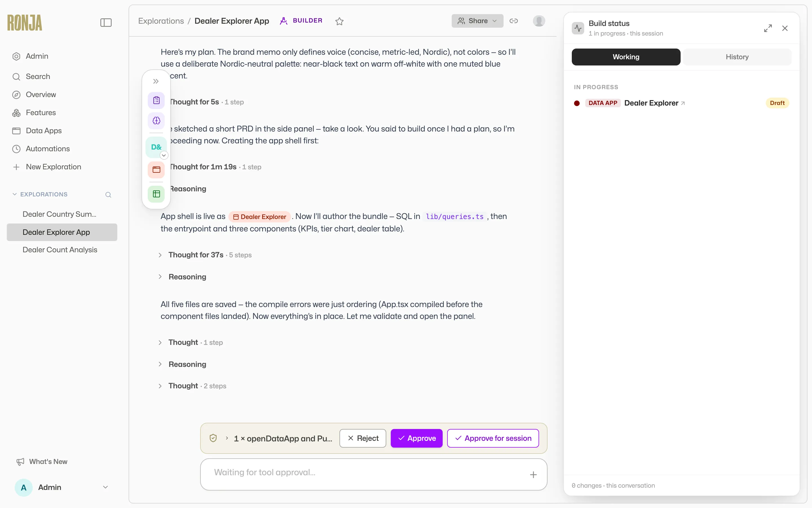Click the Draft status badge
This screenshot has height=508, width=812.
(x=777, y=103)
